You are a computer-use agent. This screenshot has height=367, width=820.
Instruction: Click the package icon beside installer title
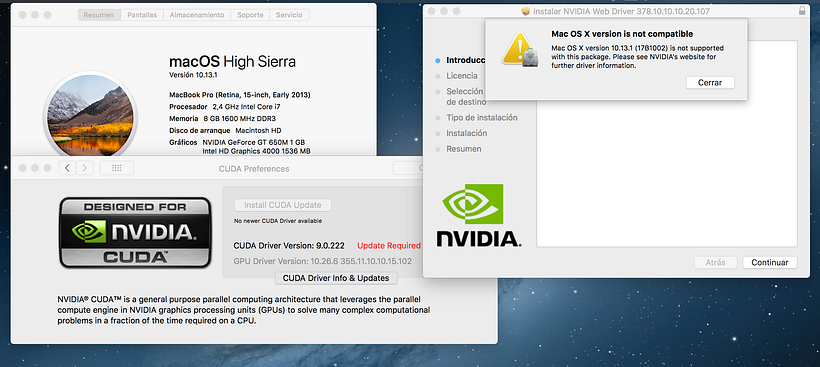click(526, 11)
